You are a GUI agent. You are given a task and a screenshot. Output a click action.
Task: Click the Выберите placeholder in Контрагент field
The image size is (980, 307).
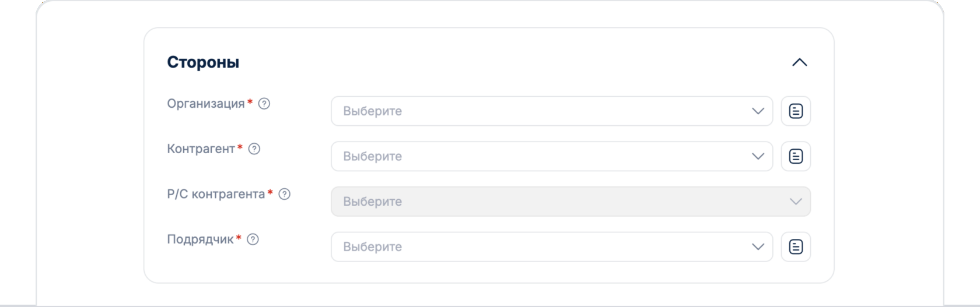373,157
